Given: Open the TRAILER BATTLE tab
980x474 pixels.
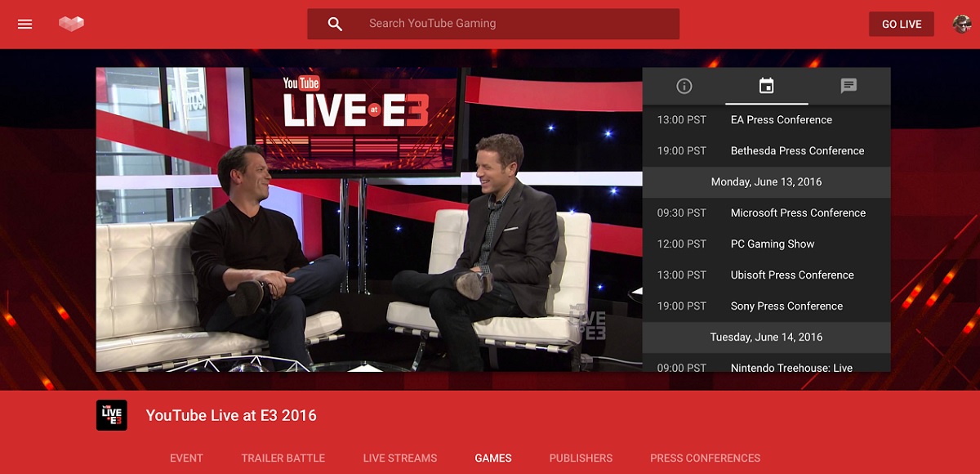Looking at the screenshot, I should coord(283,458).
